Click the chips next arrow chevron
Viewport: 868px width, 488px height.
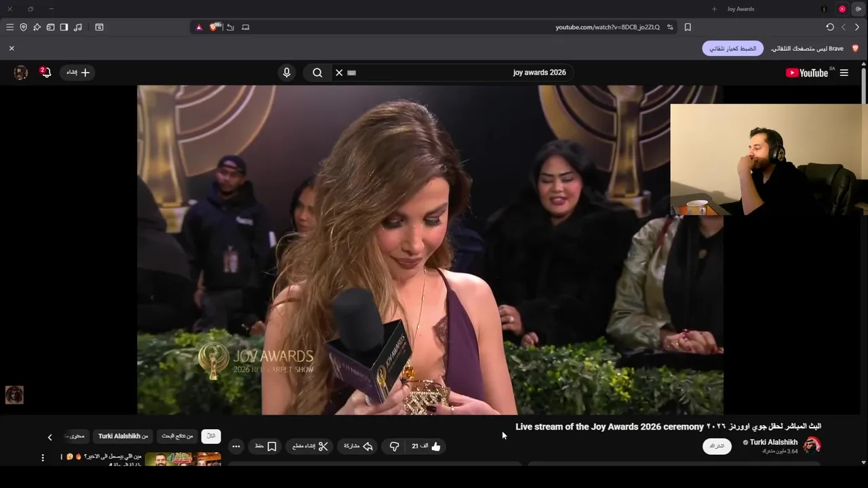50,437
